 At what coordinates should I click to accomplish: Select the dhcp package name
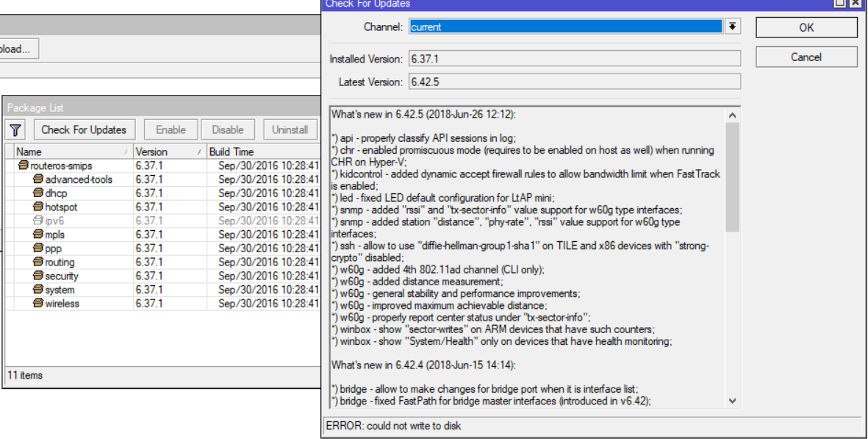[56, 193]
